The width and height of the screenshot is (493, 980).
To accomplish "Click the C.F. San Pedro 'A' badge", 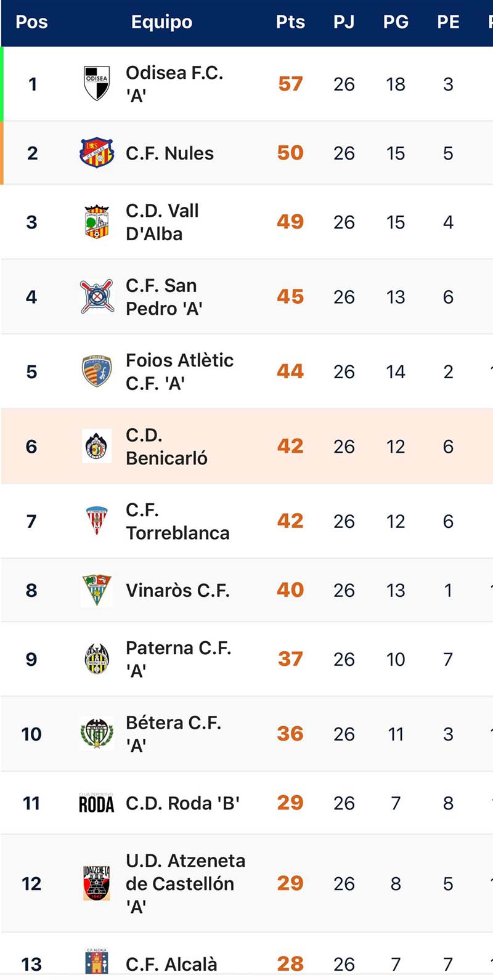I will [97, 296].
